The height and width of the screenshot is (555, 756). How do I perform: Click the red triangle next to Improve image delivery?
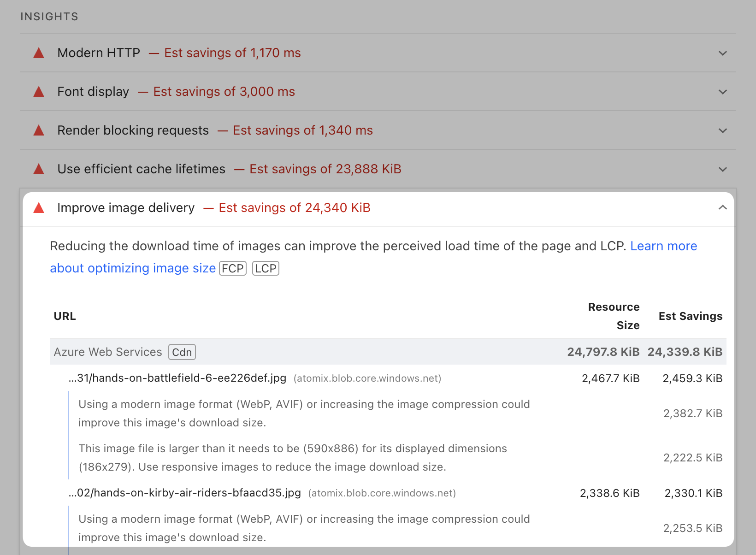[39, 208]
